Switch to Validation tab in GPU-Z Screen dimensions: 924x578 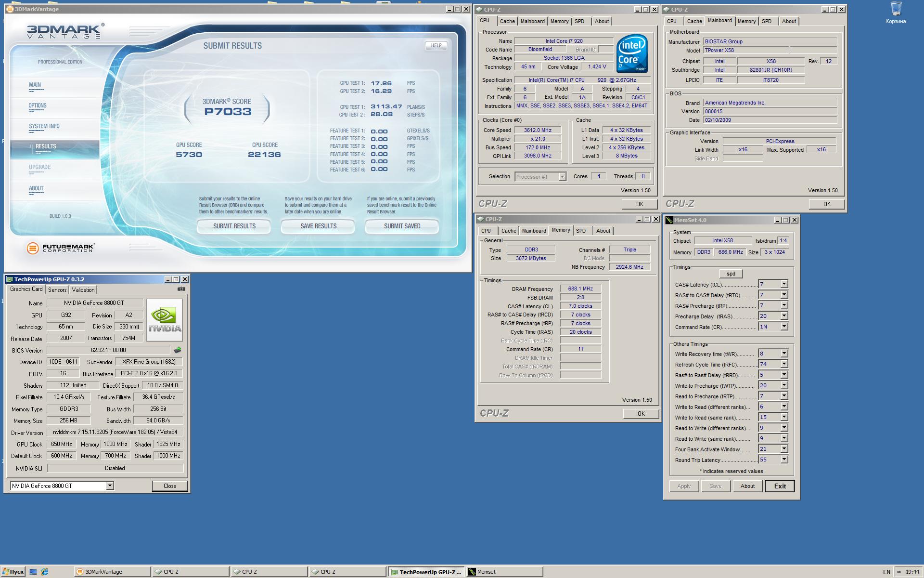point(83,290)
